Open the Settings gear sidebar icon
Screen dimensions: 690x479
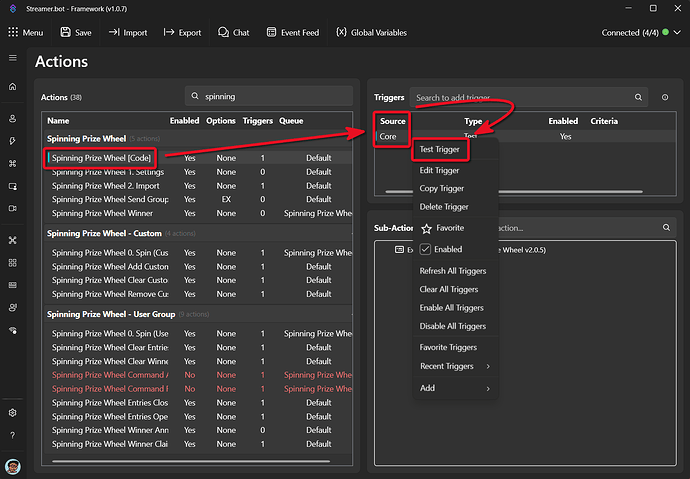13,413
